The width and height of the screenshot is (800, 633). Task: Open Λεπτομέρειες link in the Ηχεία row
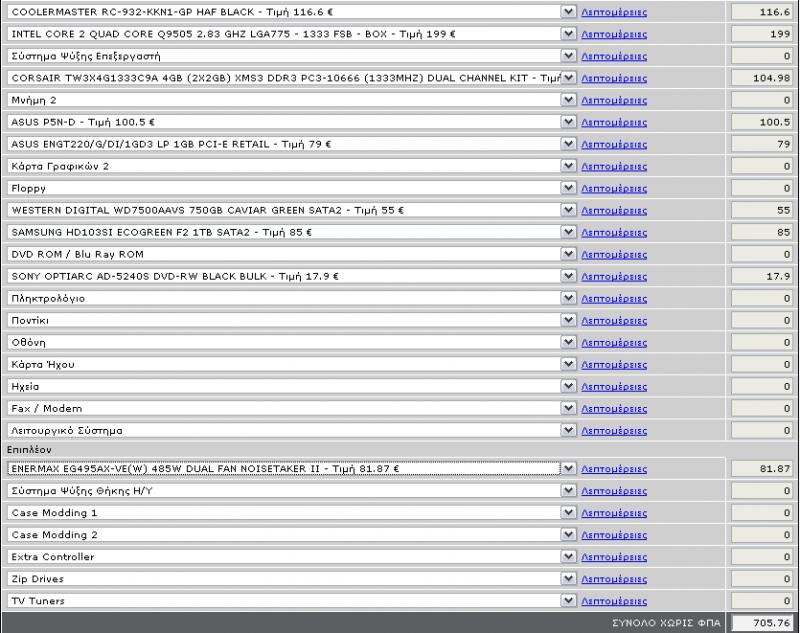pyautogui.click(x=614, y=387)
